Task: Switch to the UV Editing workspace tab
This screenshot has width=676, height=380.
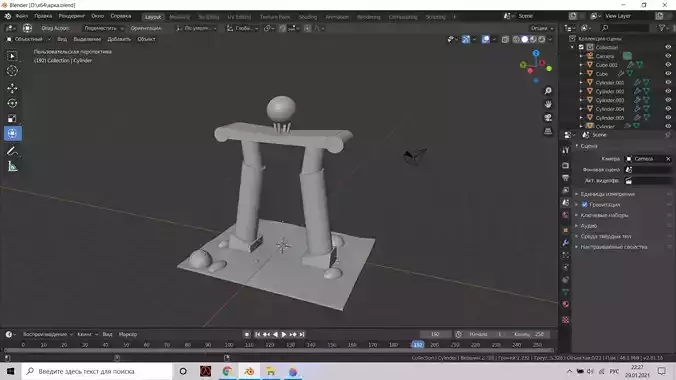Action: click(239, 17)
